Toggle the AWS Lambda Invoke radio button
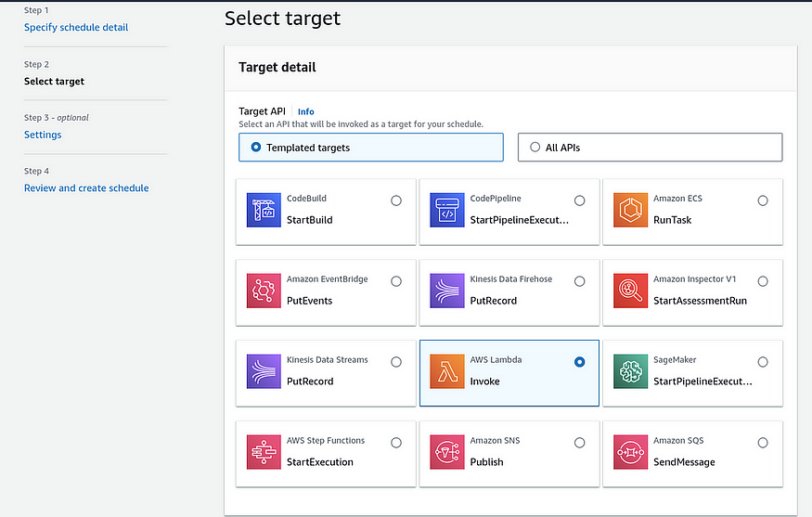This screenshot has height=517, width=812. point(579,362)
